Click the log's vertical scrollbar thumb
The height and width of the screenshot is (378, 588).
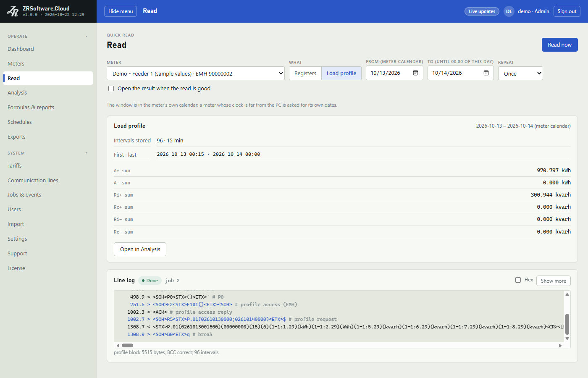(567, 324)
